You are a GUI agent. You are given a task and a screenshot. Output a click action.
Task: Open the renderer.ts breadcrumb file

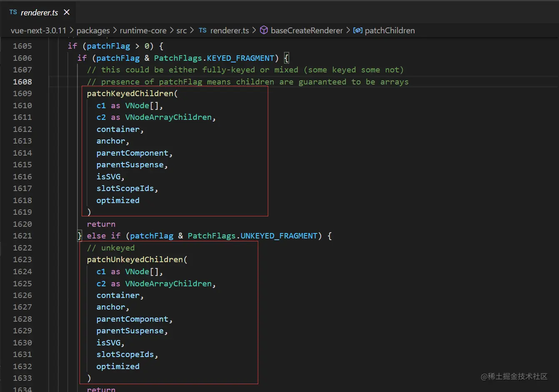[x=230, y=30]
